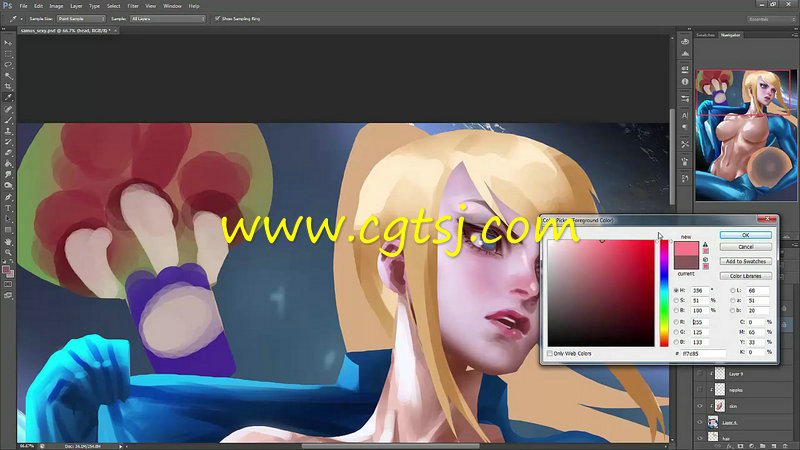Click the out-of-gamut warning triangle icon

706,245
